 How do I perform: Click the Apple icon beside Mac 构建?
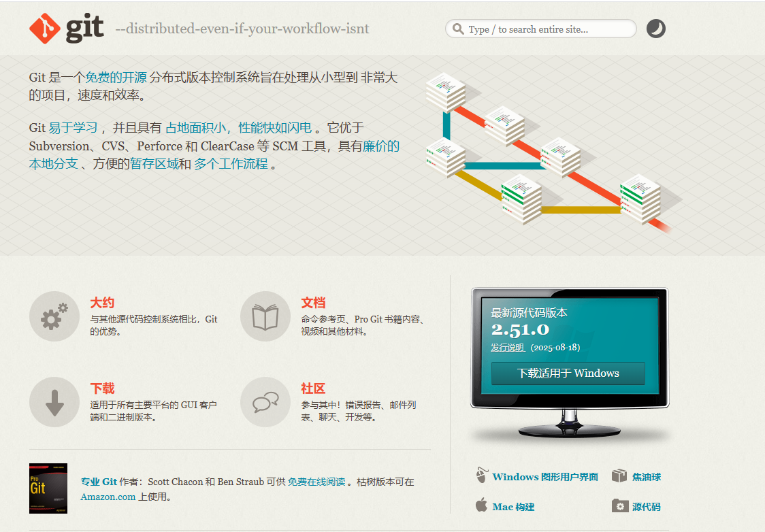(x=481, y=505)
